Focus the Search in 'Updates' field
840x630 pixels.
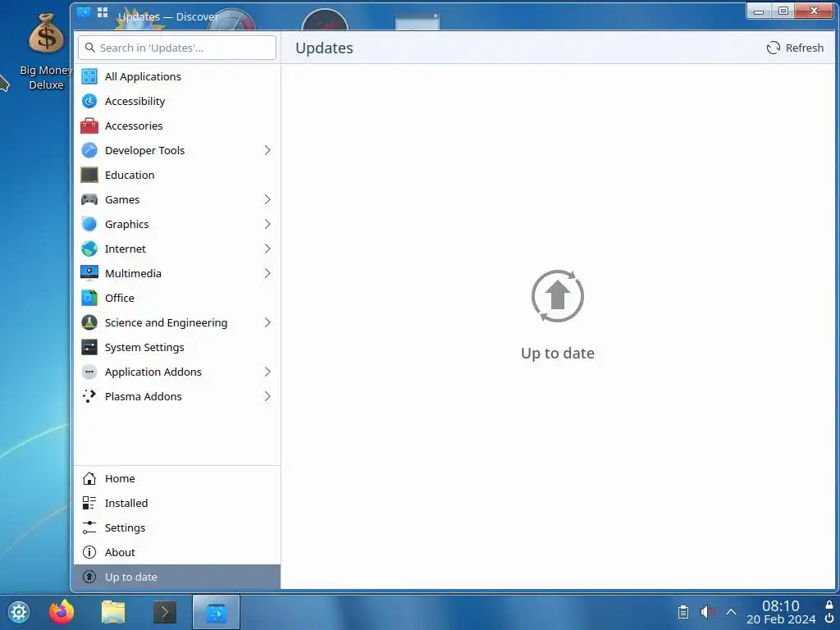pos(177,48)
